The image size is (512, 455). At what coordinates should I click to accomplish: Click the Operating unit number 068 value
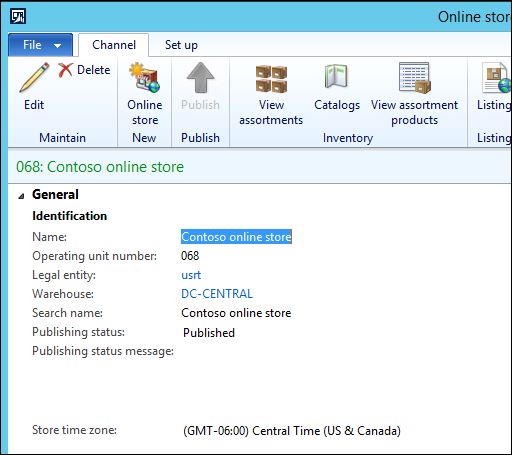tap(190, 256)
